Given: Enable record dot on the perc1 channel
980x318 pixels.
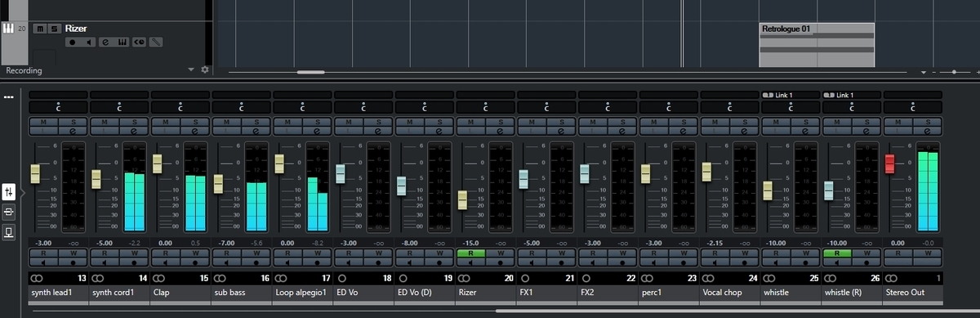Looking at the screenshot, I should click(684, 263).
